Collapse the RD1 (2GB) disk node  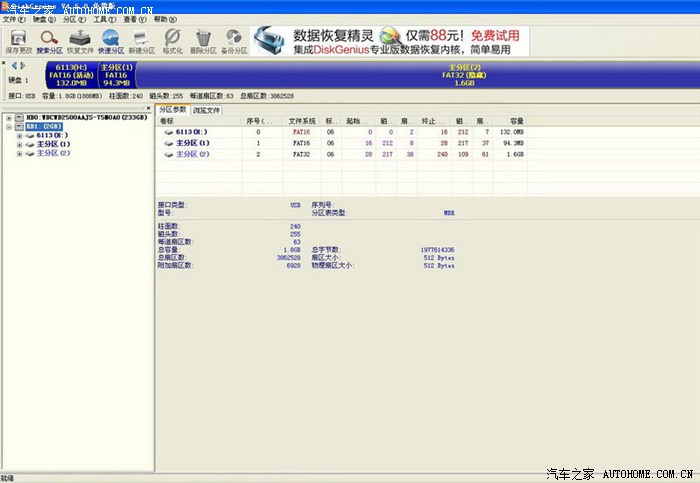(9, 127)
